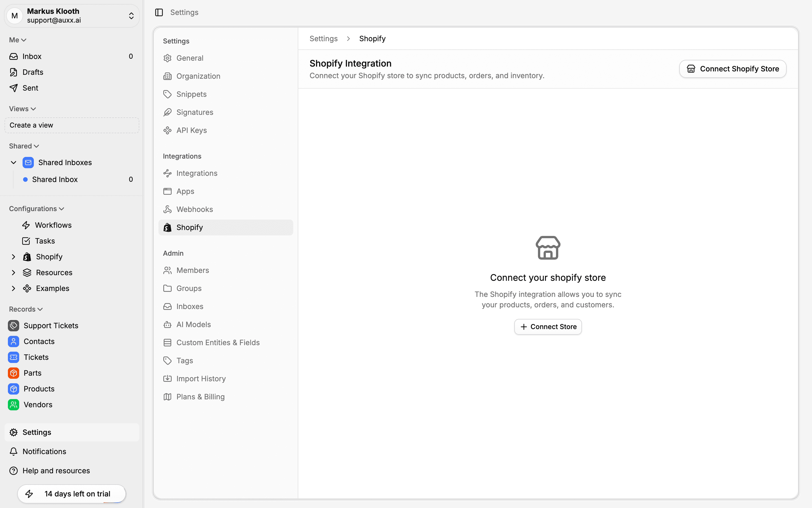The height and width of the screenshot is (508, 812).
Task: Click the Workflows lightning icon
Action: pyautogui.click(x=26, y=225)
